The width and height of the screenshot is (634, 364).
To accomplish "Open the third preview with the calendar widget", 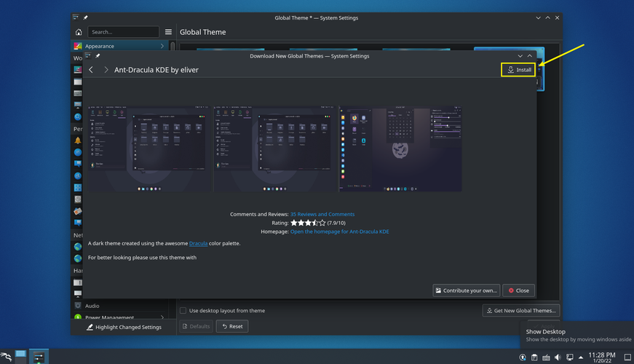I will [400, 149].
